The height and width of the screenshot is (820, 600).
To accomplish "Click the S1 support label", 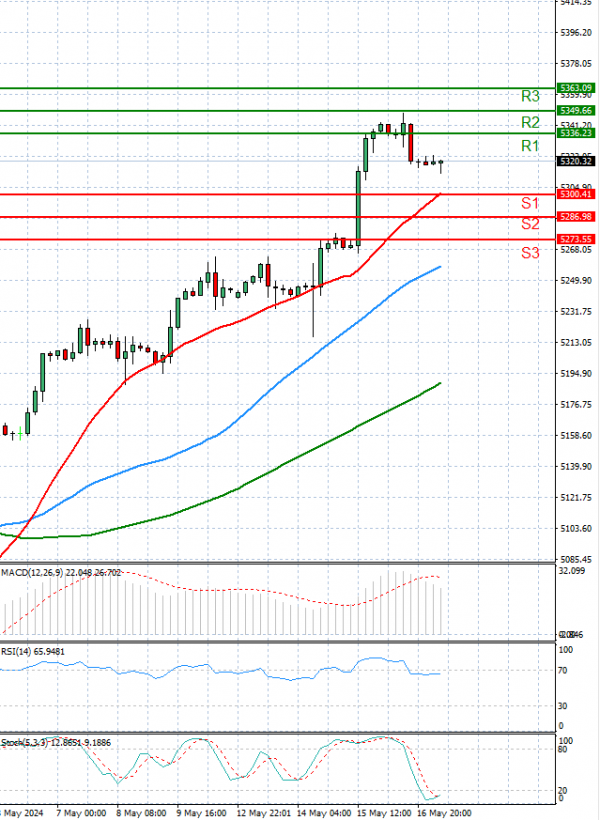I will coord(530,203).
